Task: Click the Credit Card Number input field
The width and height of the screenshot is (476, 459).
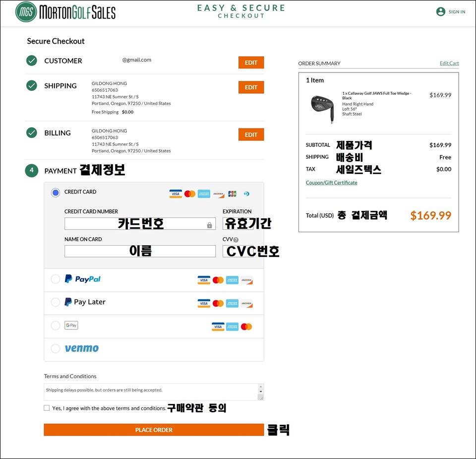Action: click(x=140, y=224)
